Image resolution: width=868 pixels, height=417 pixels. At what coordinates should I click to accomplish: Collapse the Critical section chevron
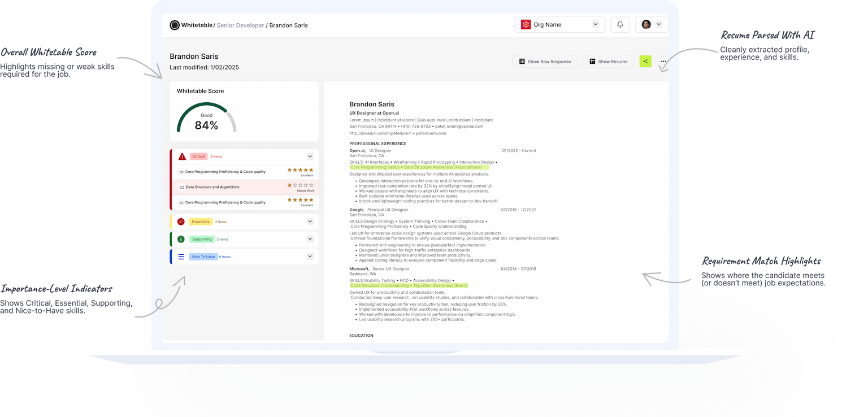point(310,157)
